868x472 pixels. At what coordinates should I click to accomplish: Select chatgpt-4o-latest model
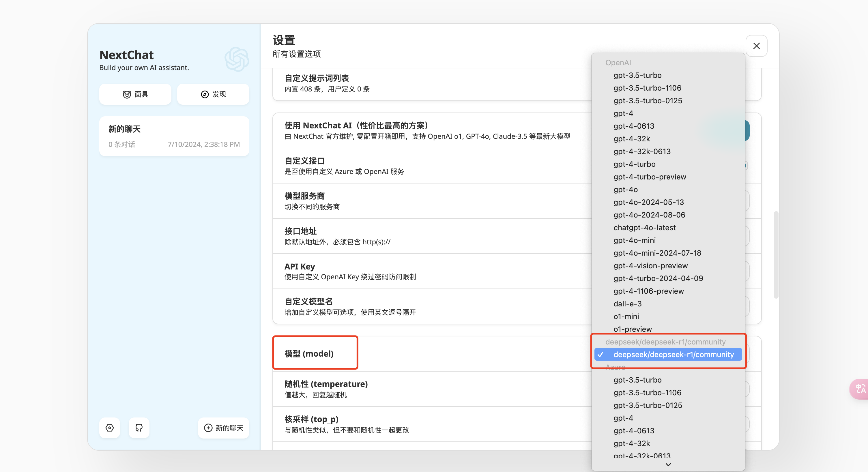(x=668, y=227)
